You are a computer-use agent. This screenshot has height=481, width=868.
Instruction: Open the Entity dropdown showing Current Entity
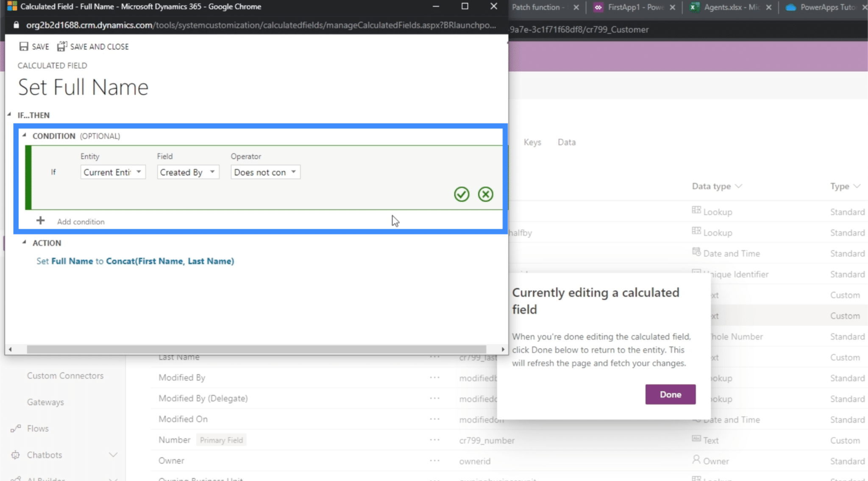pyautogui.click(x=113, y=172)
